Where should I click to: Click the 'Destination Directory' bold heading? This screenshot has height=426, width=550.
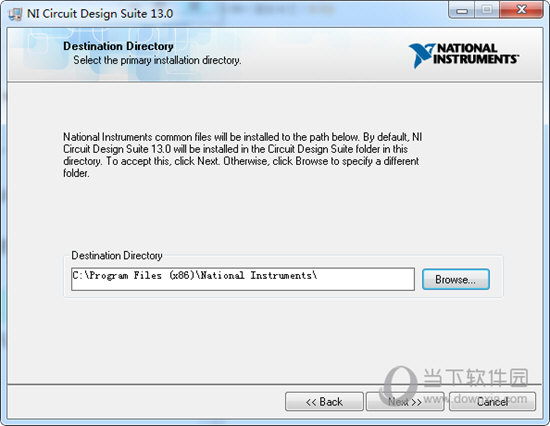(x=118, y=46)
